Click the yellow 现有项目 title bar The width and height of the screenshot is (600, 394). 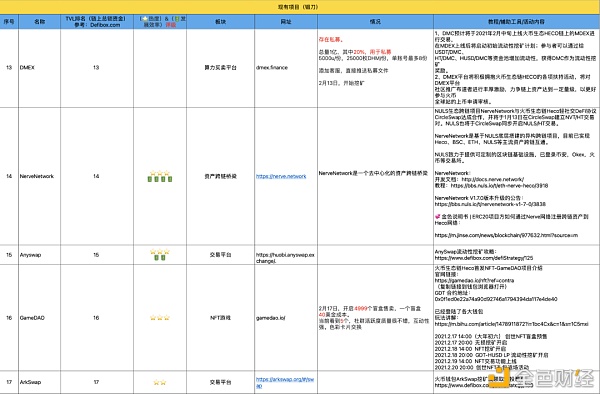click(300, 7)
